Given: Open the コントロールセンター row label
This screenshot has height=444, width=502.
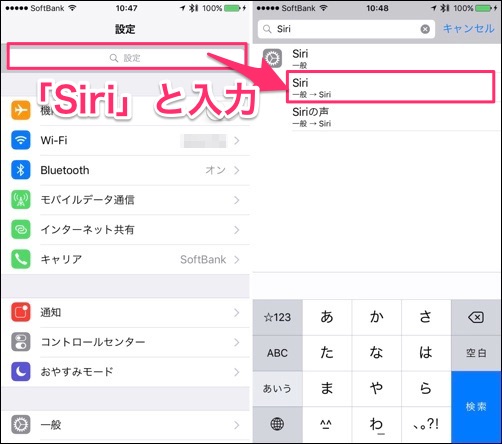Looking at the screenshot, I should pyautogui.click(x=93, y=342).
